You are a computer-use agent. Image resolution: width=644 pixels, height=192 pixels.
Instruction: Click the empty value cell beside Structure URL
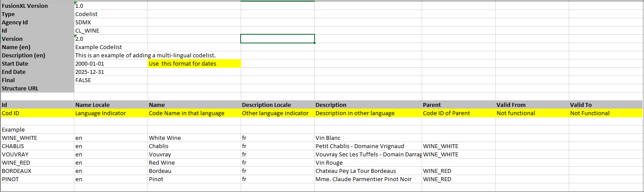pyautogui.click(x=111, y=89)
